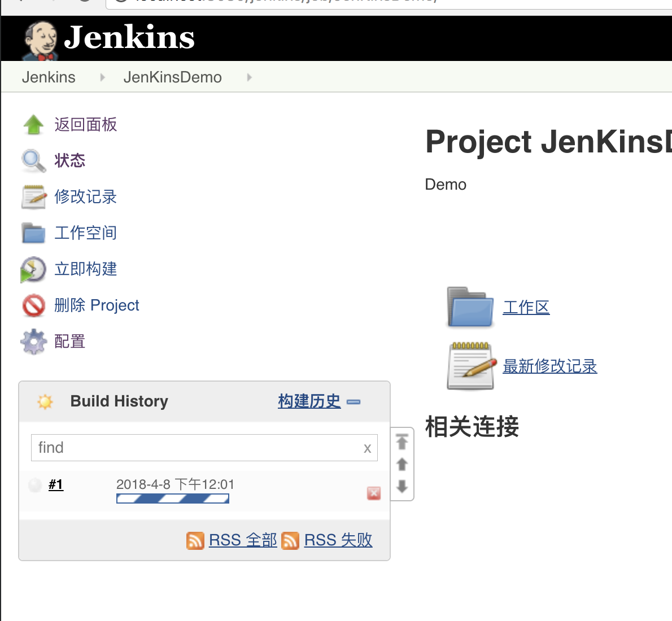Open the JenKinsDemo breadcrumb link
The width and height of the screenshot is (672, 621).
[172, 77]
